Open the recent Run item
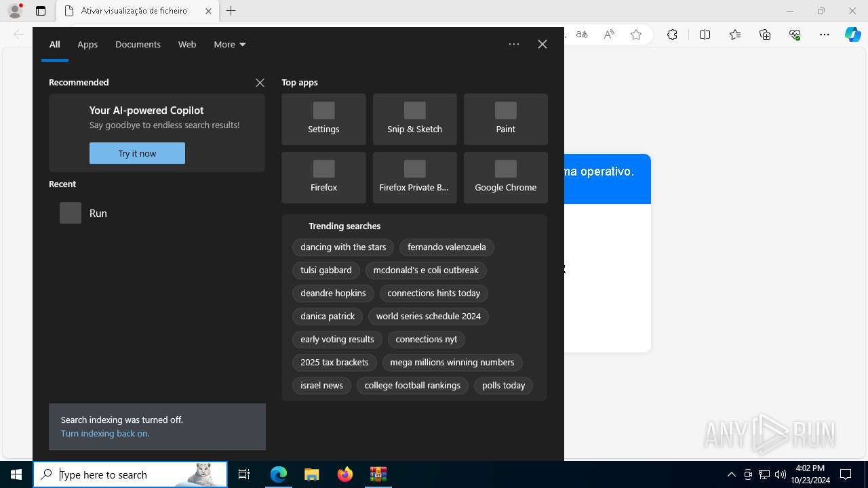The height and width of the screenshot is (488, 868). (x=157, y=213)
